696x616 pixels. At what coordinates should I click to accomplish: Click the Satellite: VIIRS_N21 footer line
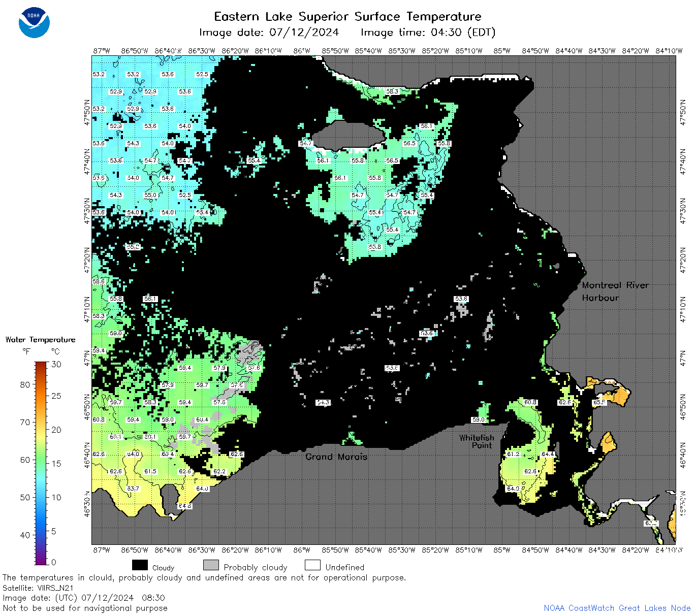38,588
